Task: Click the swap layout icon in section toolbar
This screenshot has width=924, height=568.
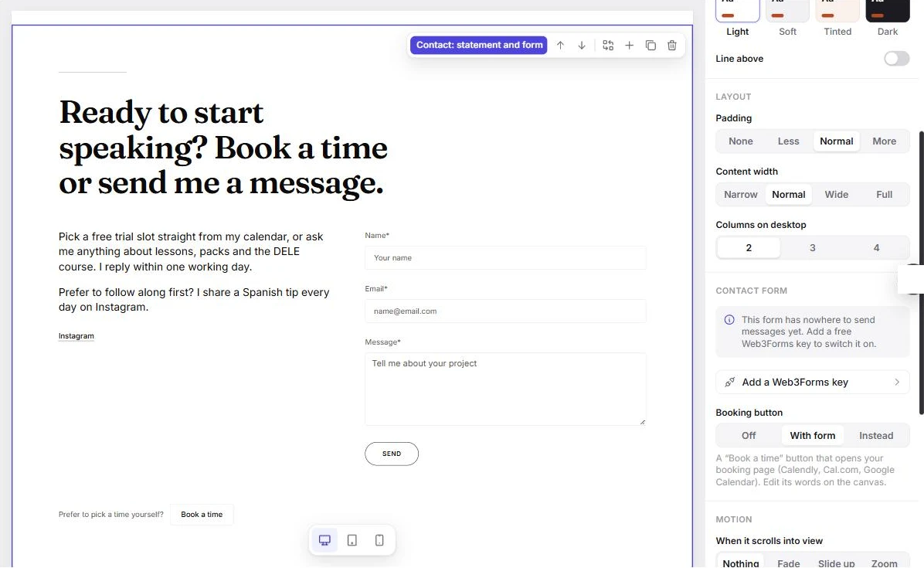Action: (x=608, y=46)
